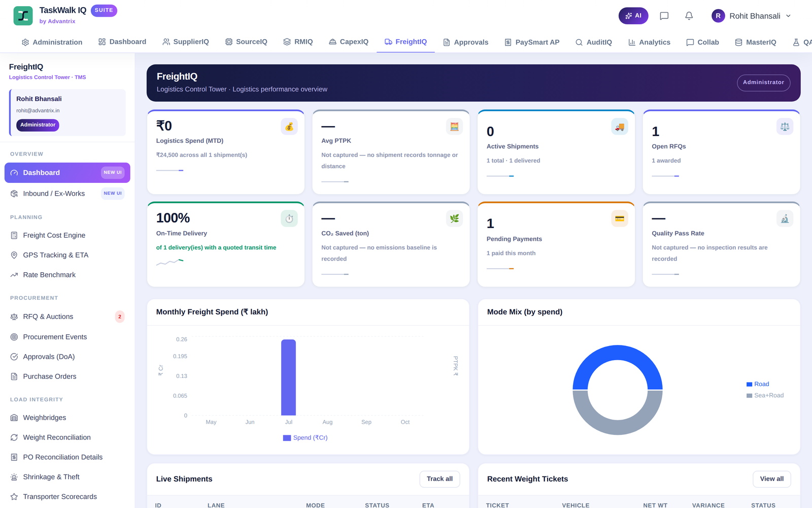812x508 pixels.
Task: Open GPS Tracking & ETA
Action: click(67, 255)
